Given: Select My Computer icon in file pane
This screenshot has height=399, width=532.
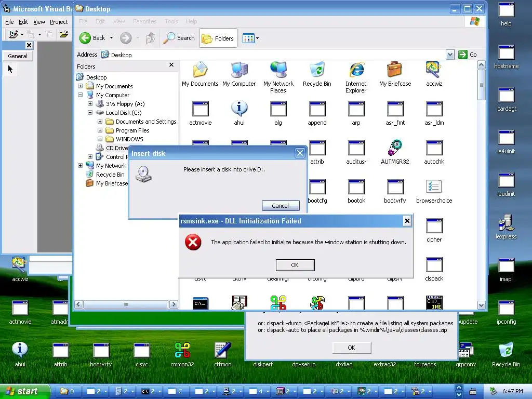Looking at the screenshot, I should tap(239, 74).
